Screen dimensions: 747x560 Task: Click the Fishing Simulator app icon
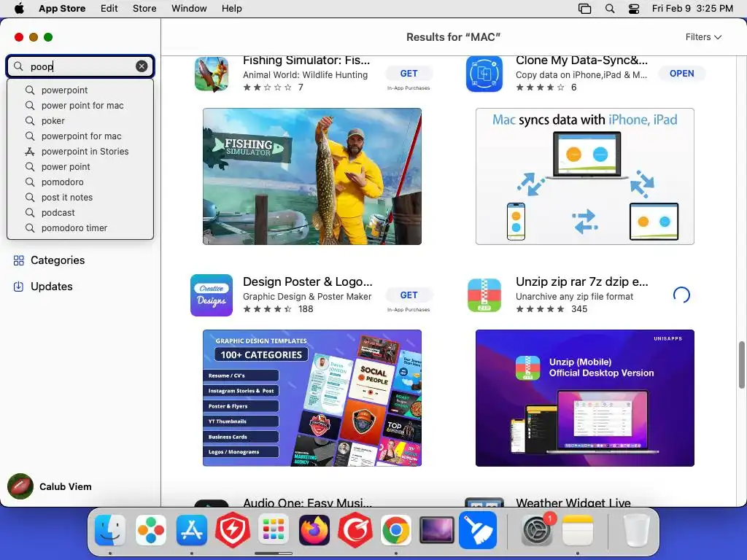[x=212, y=74]
